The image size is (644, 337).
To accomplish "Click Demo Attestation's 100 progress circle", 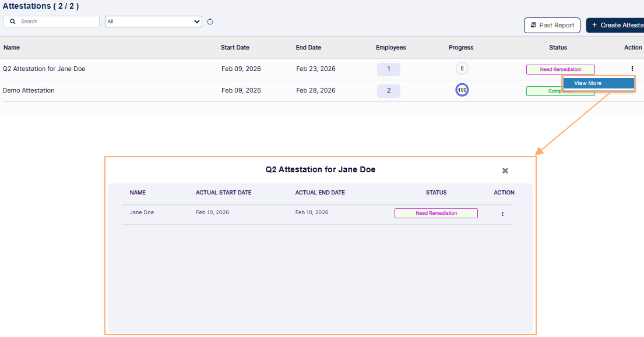I will click(462, 90).
